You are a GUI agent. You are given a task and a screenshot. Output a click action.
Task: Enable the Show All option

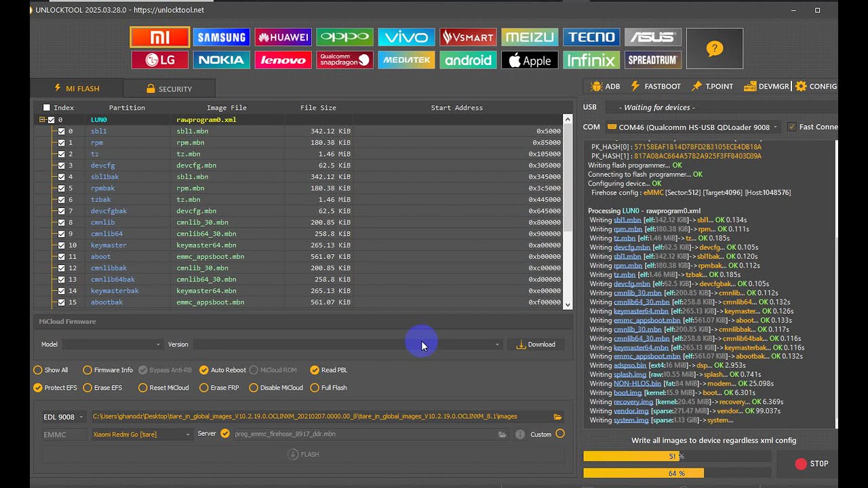pos(52,370)
